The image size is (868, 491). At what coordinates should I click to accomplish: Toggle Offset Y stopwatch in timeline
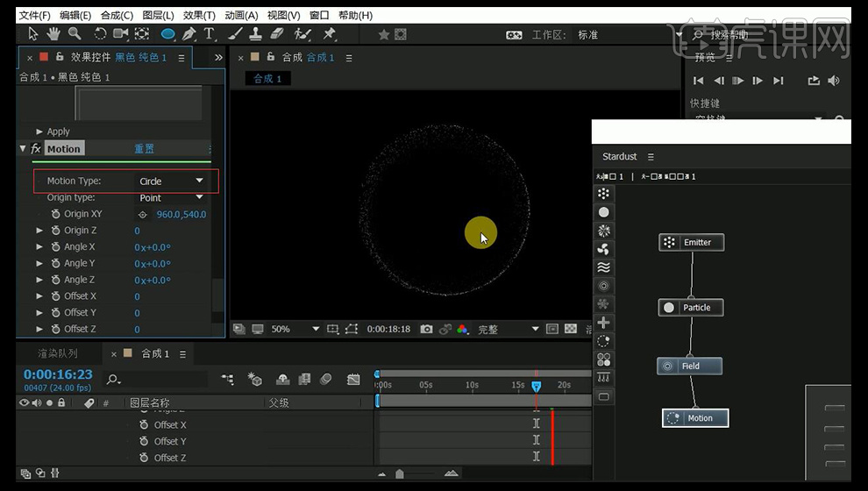[145, 441]
